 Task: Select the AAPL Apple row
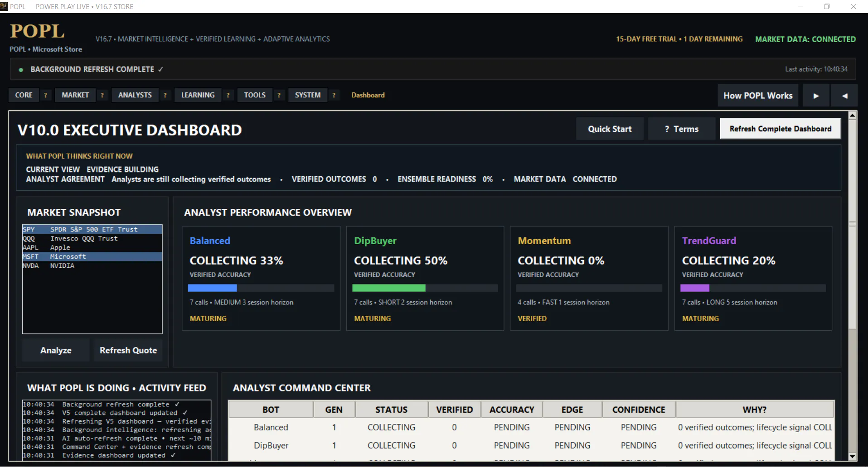click(92, 247)
